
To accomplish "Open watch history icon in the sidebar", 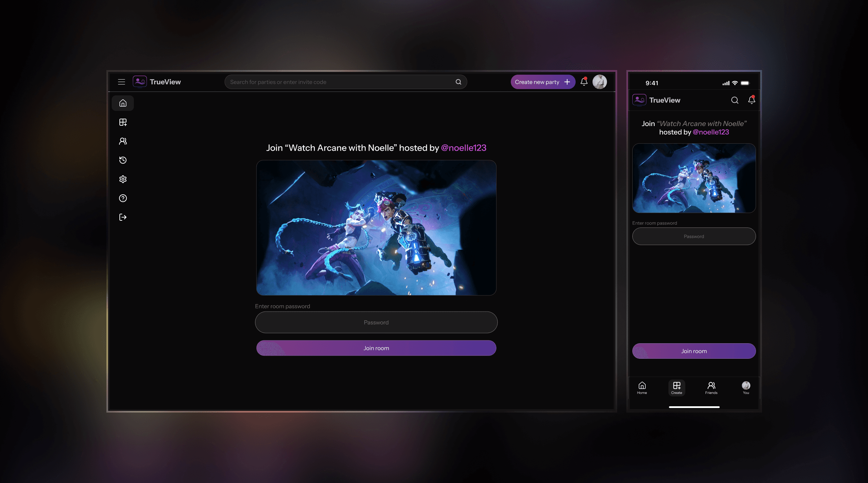I will tap(123, 160).
